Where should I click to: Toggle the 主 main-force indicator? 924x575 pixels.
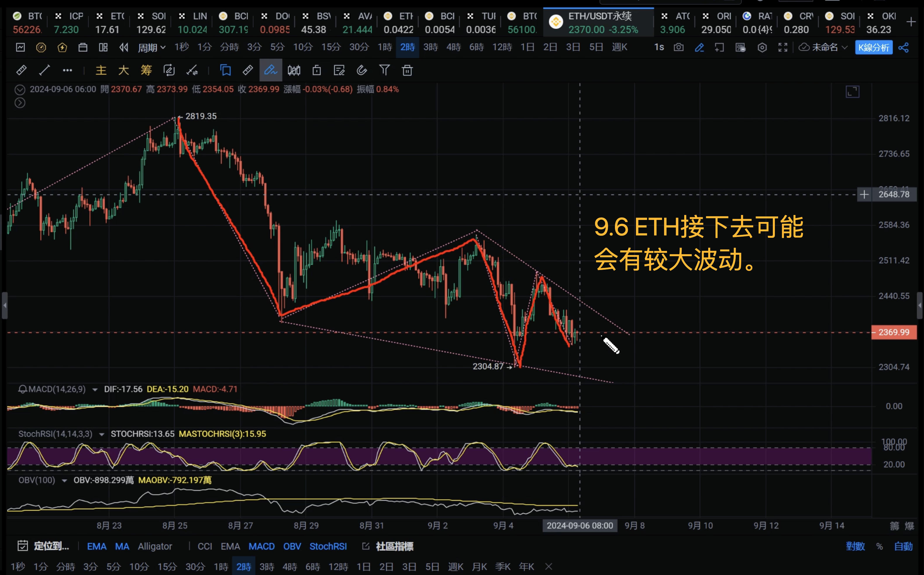coord(101,70)
